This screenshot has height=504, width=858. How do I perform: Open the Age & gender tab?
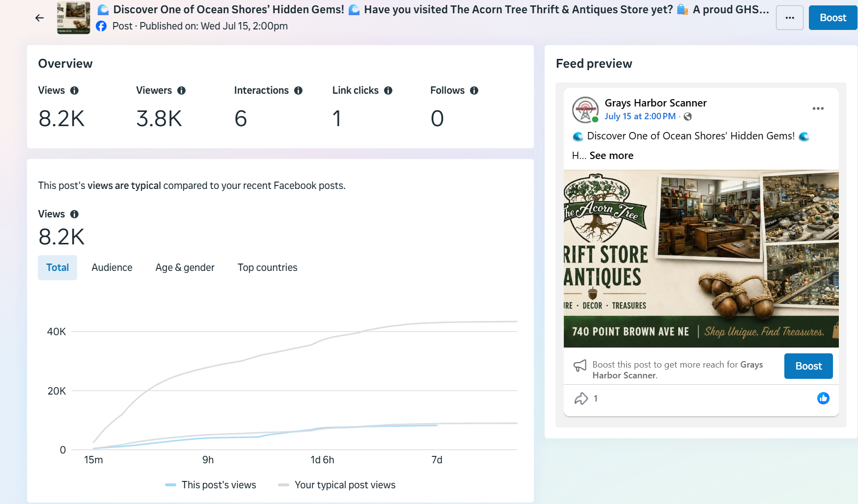[185, 267]
